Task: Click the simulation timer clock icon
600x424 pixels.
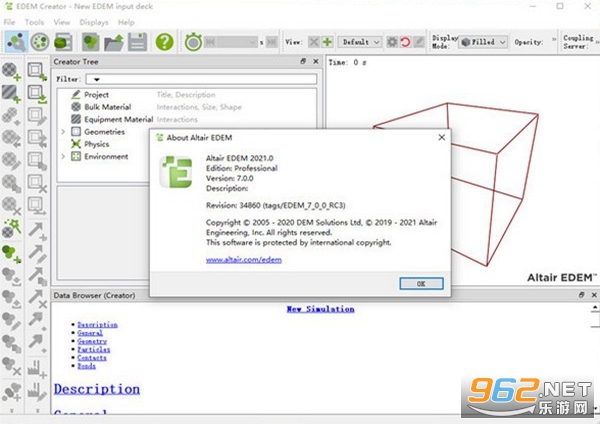Action: pos(193,42)
